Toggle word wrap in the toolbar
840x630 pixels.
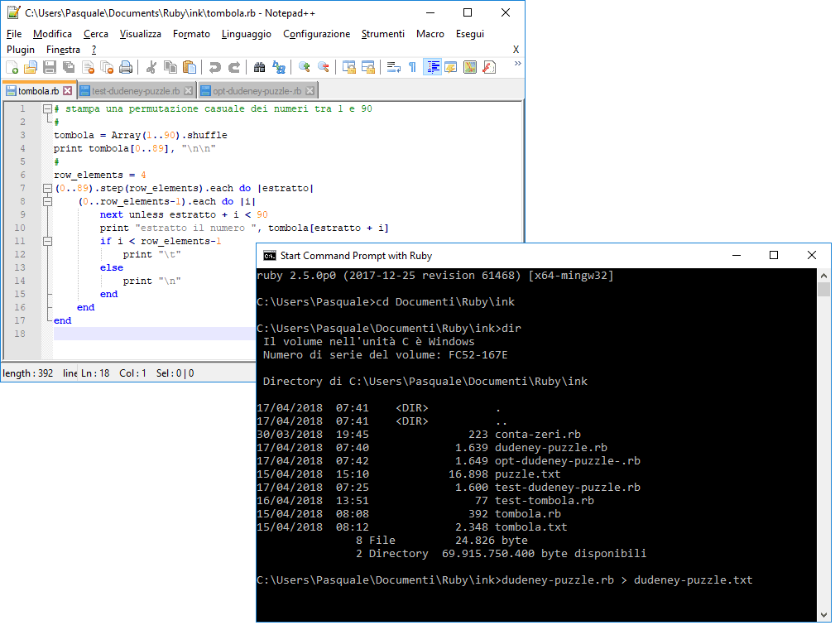pyautogui.click(x=394, y=67)
